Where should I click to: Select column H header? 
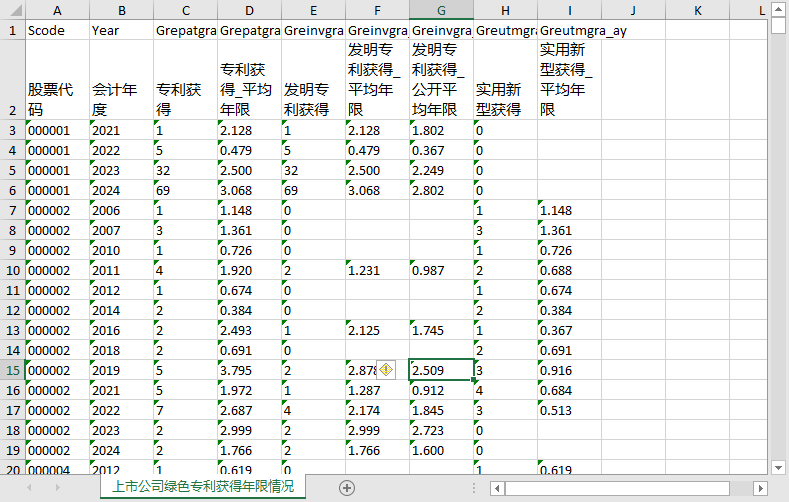505,10
